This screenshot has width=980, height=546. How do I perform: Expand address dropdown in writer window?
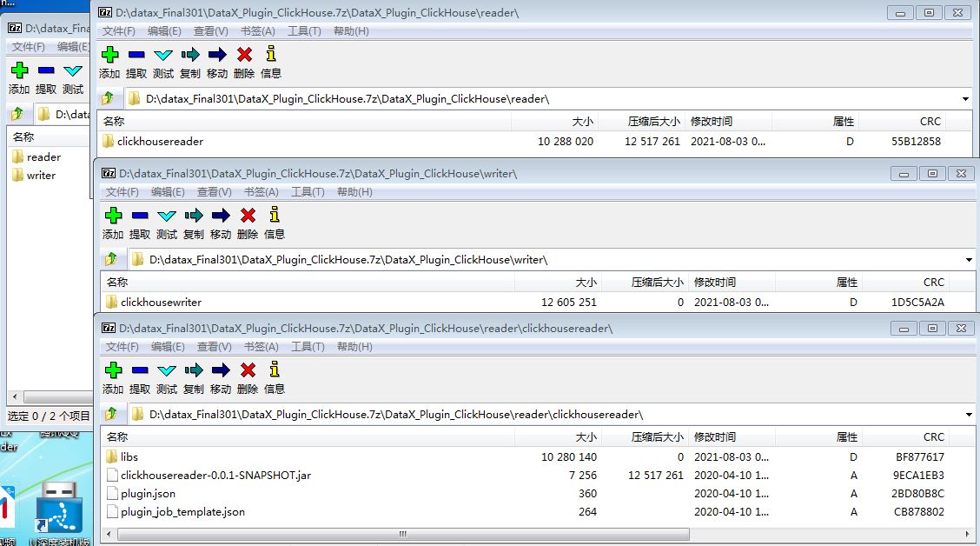pos(969,260)
